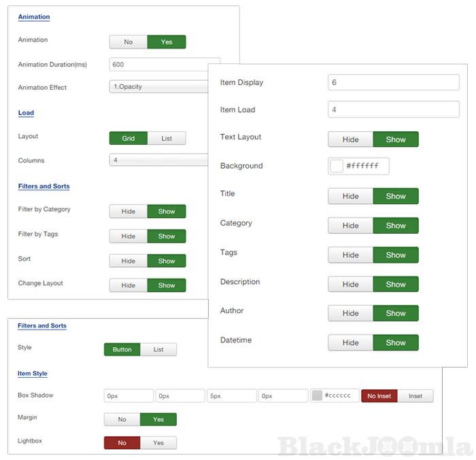Open the Box Shadow gray color swatch
The image size is (476, 460).
coord(317,396)
